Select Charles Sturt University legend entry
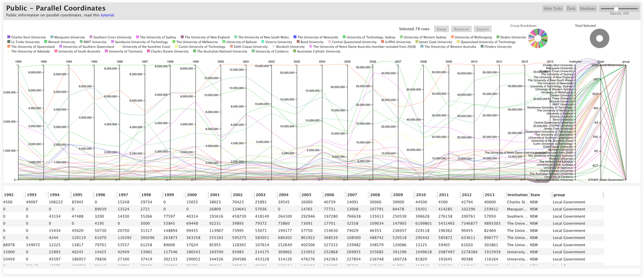 [26, 37]
